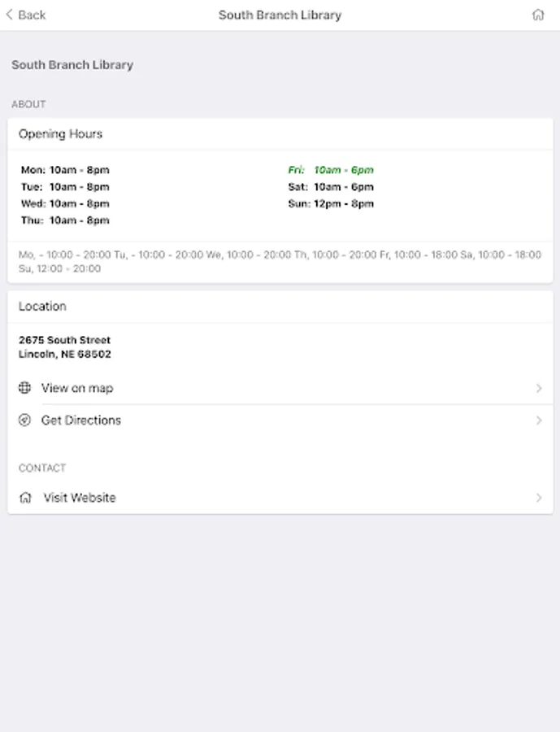Open the home icon in the top-right corner
Viewport: 560px width, 732px height.
tap(538, 15)
